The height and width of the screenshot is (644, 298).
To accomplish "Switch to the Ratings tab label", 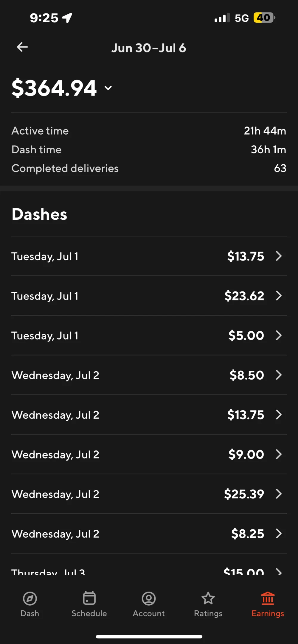I will pyautogui.click(x=208, y=614).
